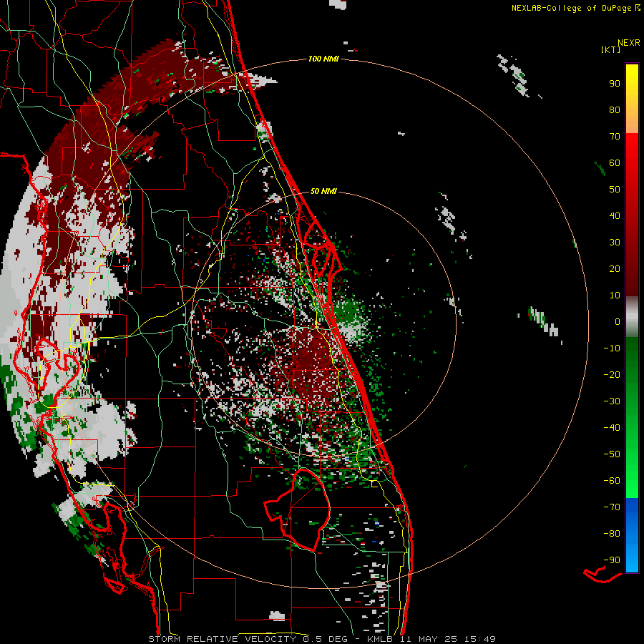
Task: Click the positive 80 knot scale label
Action: [615, 109]
